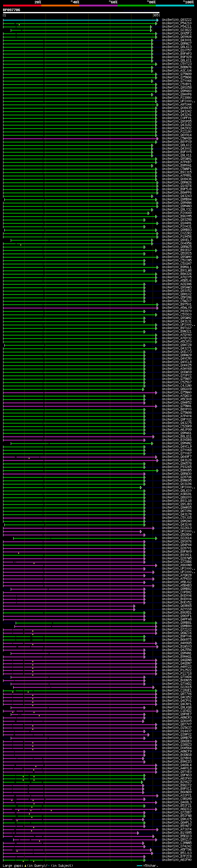The width and height of the screenshot is (197, 868).
Task: Select hit label UniRef100_Q84P44
Action: pyautogui.click(x=177, y=544)
